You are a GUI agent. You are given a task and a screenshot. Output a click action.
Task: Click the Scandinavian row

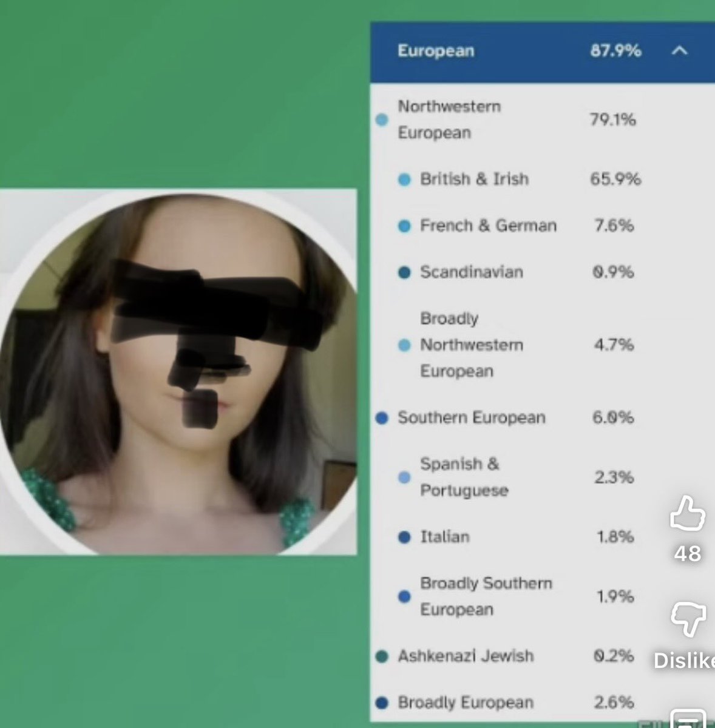pos(543,272)
